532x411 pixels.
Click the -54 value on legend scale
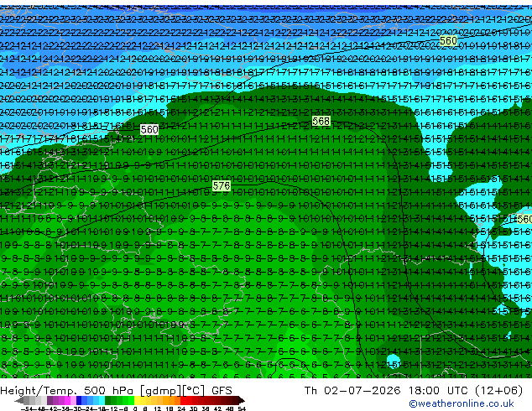(27, 408)
